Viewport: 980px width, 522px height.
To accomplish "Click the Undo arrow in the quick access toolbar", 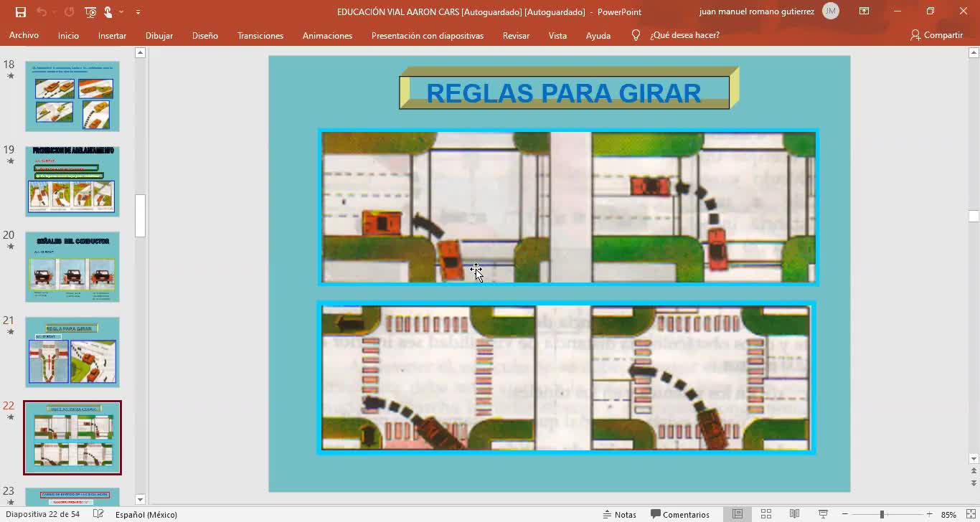I will click(42, 11).
